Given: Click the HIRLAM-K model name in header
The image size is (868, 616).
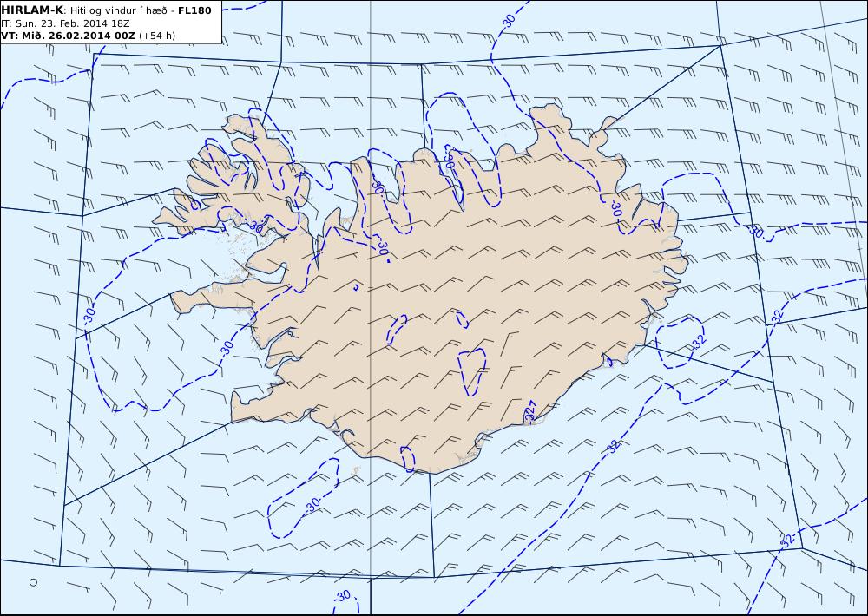Looking at the screenshot, I should click(x=32, y=10).
